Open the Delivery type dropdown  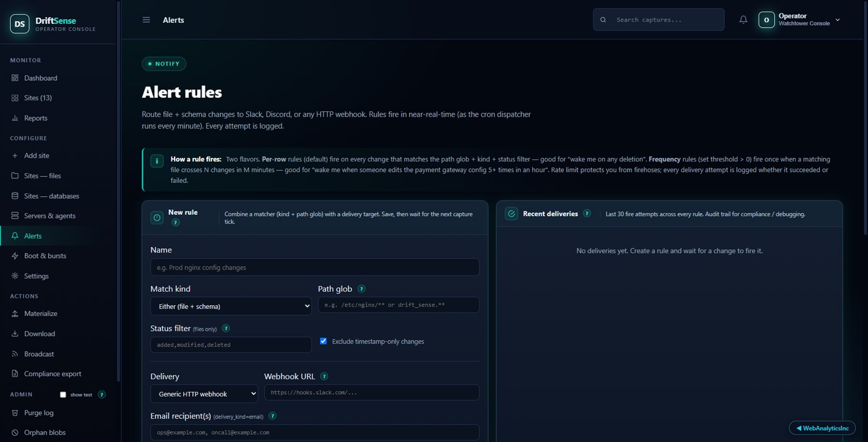pos(204,394)
